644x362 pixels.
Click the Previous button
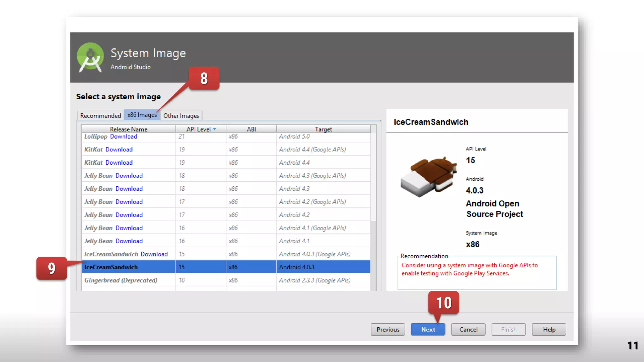coord(388,329)
